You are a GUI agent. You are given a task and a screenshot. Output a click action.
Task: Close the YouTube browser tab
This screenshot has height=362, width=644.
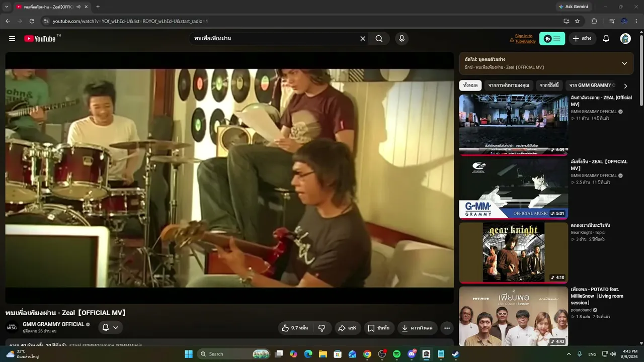(x=87, y=7)
